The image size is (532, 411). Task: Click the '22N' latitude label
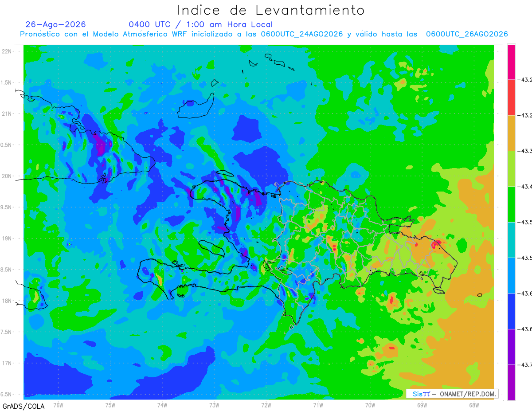(8, 51)
